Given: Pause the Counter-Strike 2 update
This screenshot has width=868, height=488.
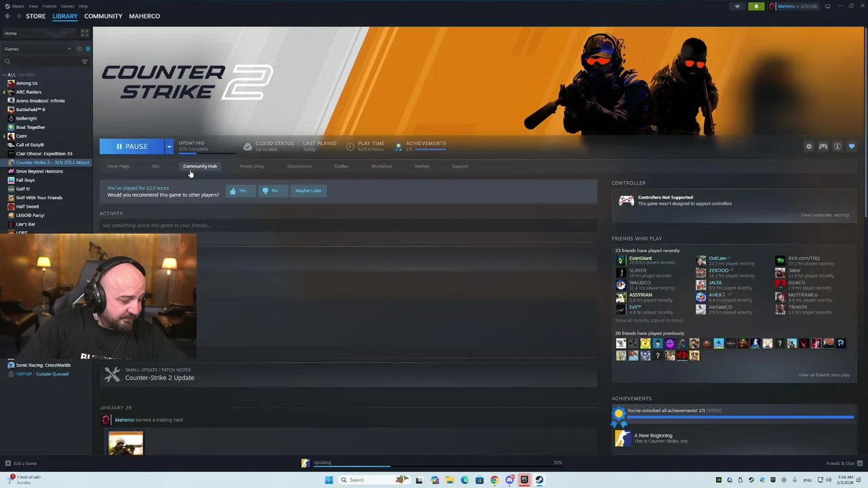Looking at the screenshot, I should pyautogui.click(x=132, y=146).
